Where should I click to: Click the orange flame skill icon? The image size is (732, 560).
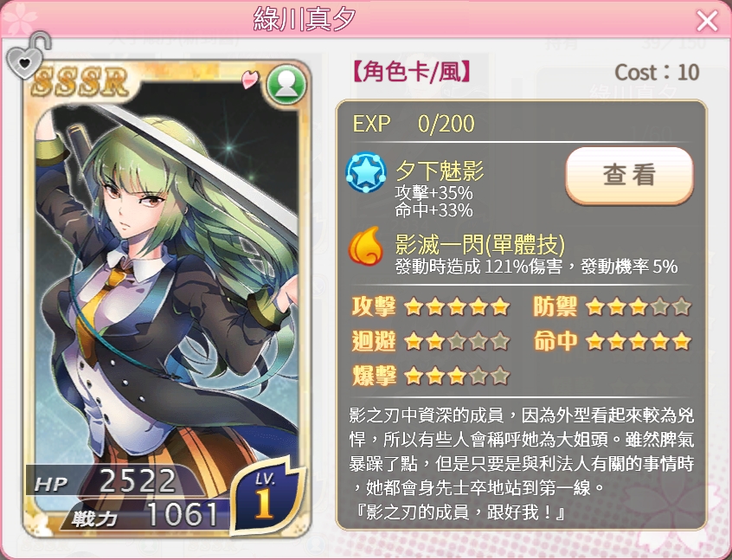click(x=365, y=246)
